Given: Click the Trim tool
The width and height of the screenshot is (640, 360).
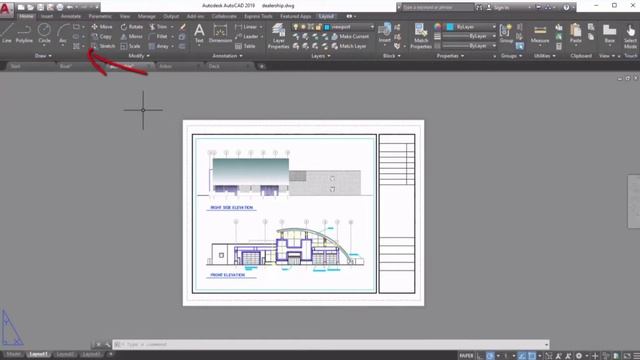Looking at the screenshot, I should point(158,27).
